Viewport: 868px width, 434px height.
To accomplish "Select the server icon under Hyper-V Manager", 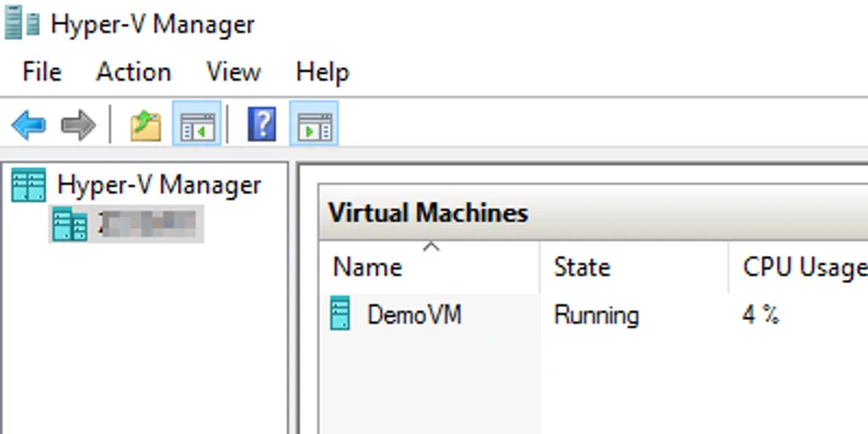I will click(69, 225).
